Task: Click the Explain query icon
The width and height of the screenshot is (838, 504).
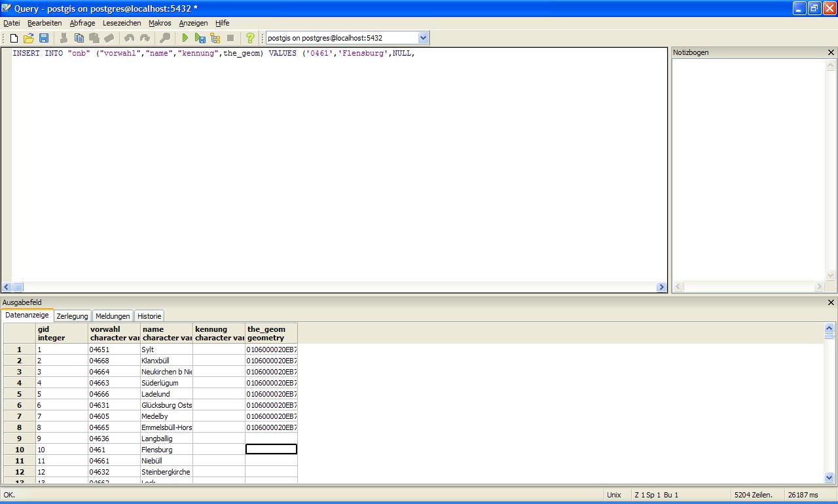Action: coord(215,38)
